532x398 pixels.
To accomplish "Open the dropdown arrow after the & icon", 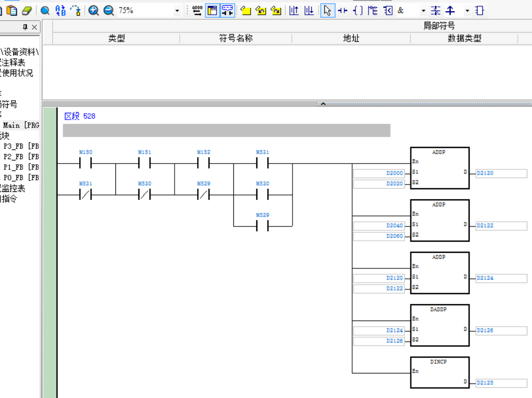I will (423, 10).
